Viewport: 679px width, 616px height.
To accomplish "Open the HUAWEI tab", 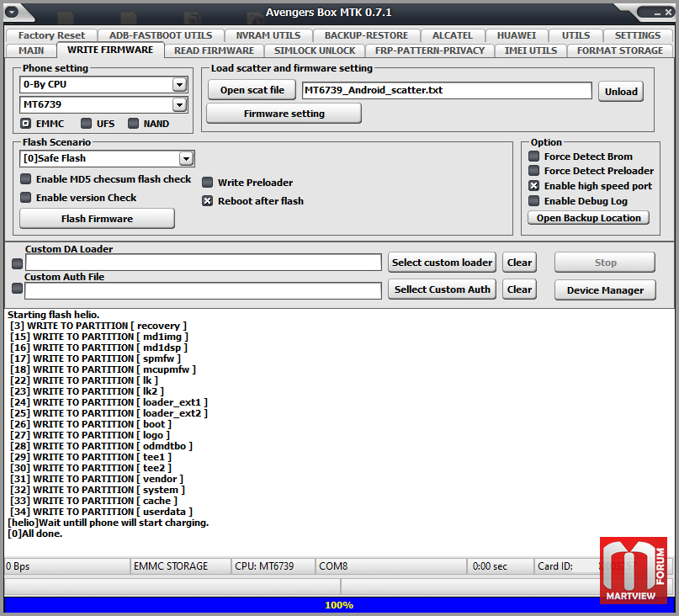I will [x=517, y=35].
